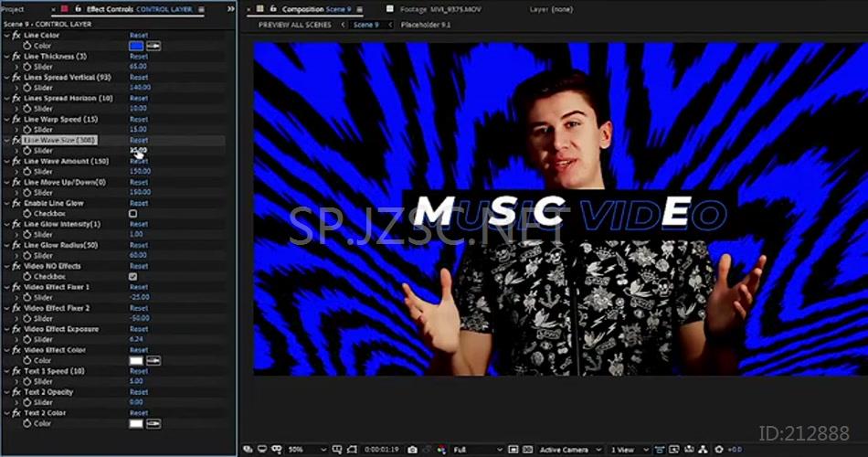The image size is (868, 457).
Task: Open the white Text 2 Color swatch
Action: pyautogui.click(x=136, y=424)
